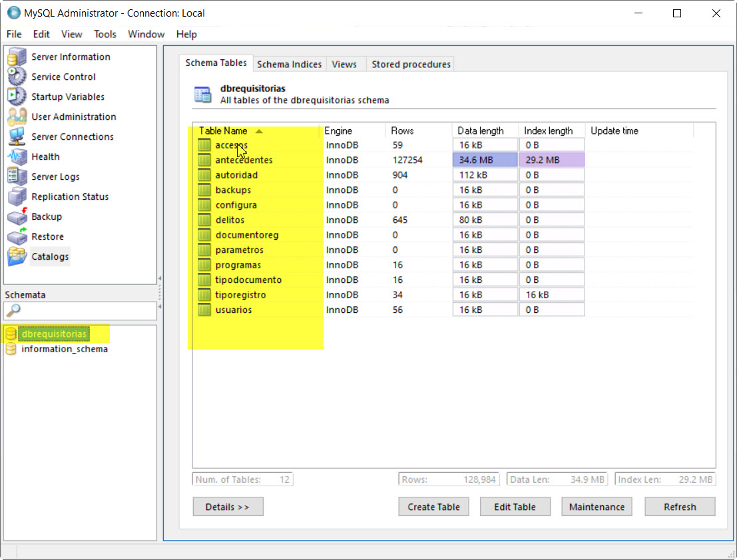
Task: Click the delitos rows value 645
Action: coord(400,220)
